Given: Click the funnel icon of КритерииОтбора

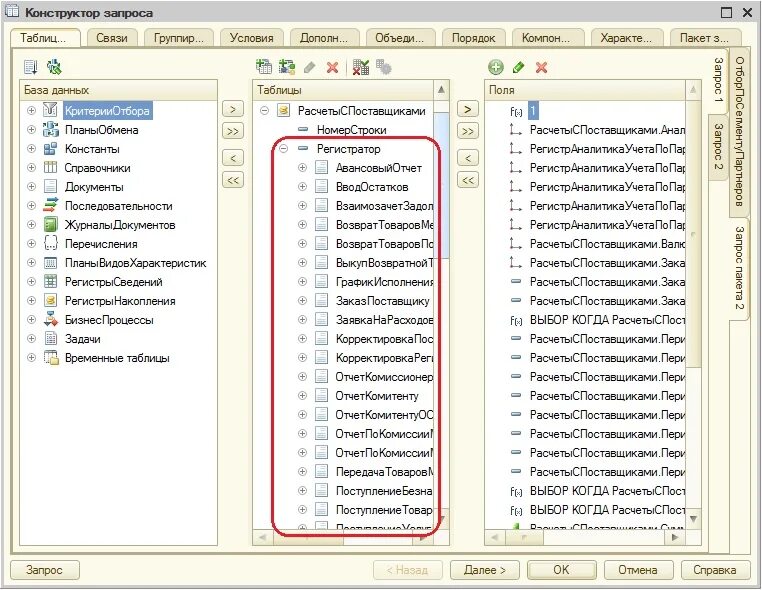Looking at the screenshot, I should tap(51, 110).
